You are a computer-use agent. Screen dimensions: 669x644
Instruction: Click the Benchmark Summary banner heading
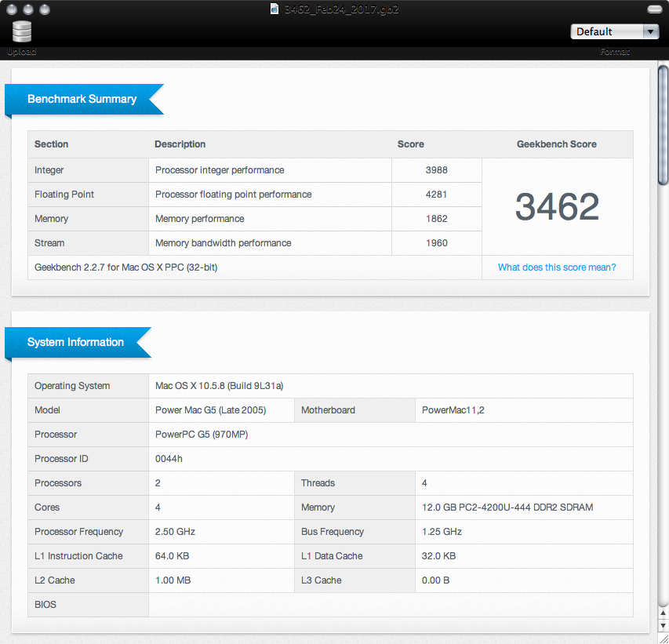82,99
